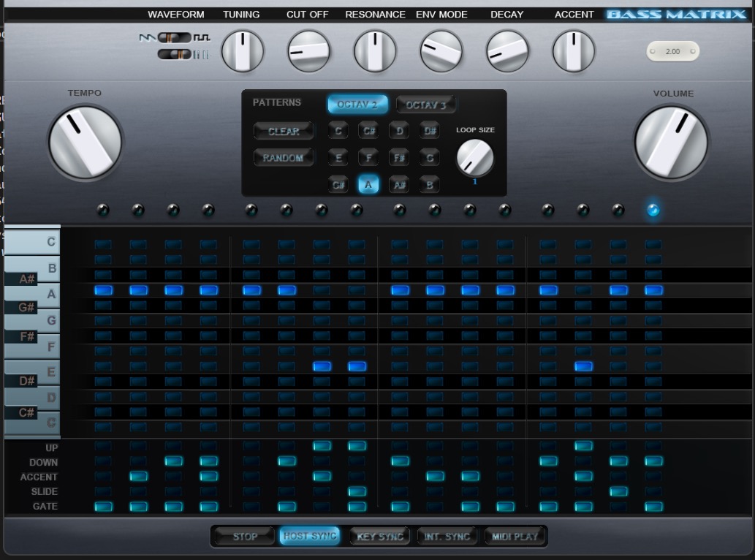The width and height of the screenshot is (755, 560).
Task: Click the G piano key
Action: (48, 322)
